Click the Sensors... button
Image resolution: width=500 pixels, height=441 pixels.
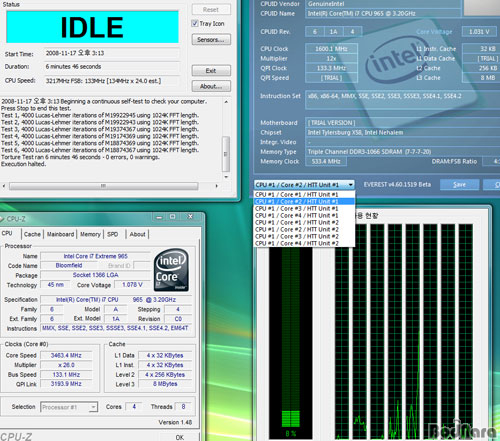coord(211,40)
